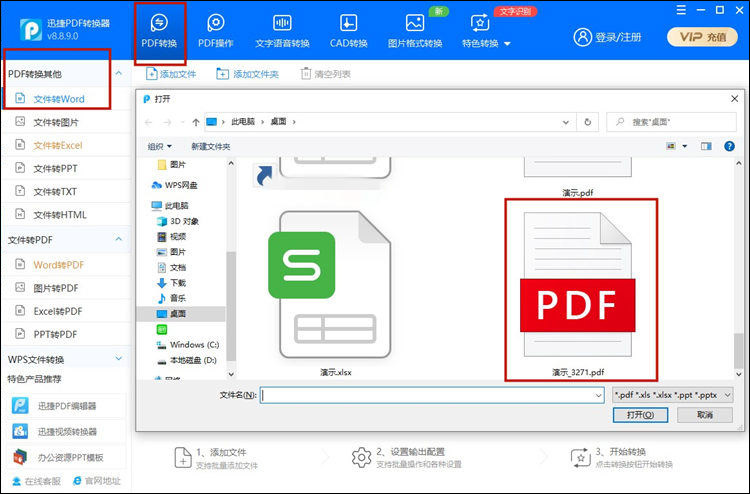Viewport: 750px width, 494px height.
Task: Open 迅捷PDF编辑器 recommended product
Action: (x=66, y=406)
